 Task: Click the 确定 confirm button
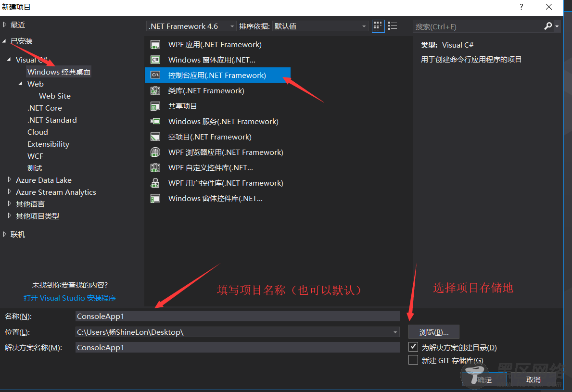[x=484, y=379]
